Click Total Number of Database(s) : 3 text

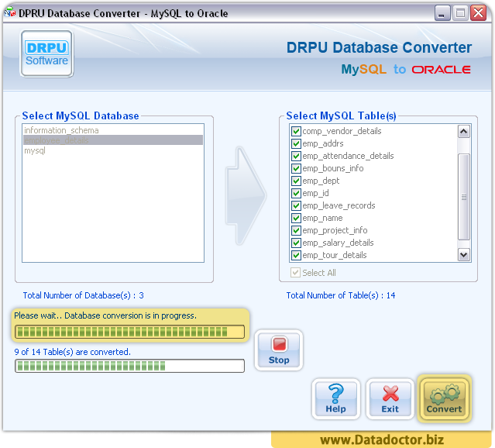coord(84,295)
